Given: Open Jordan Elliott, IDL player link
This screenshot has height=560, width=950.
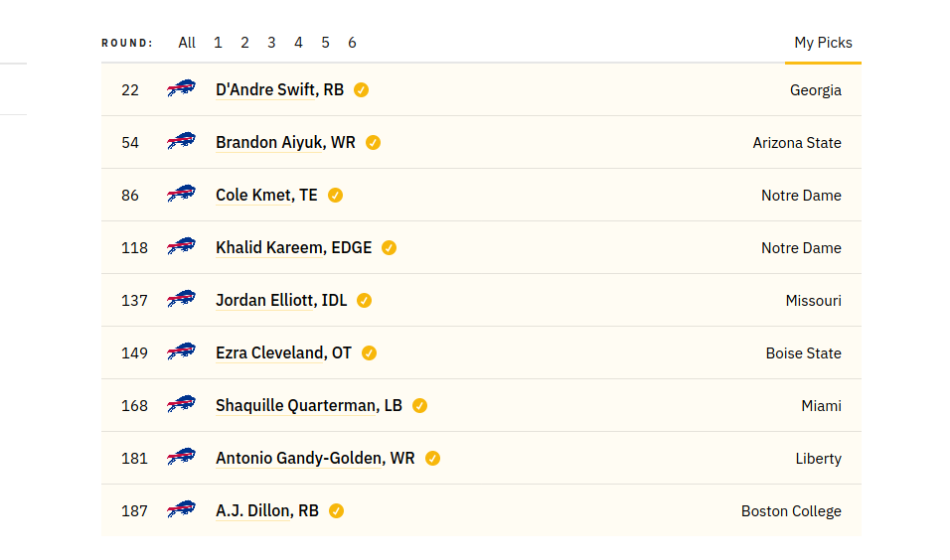Looking at the screenshot, I should tap(281, 300).
